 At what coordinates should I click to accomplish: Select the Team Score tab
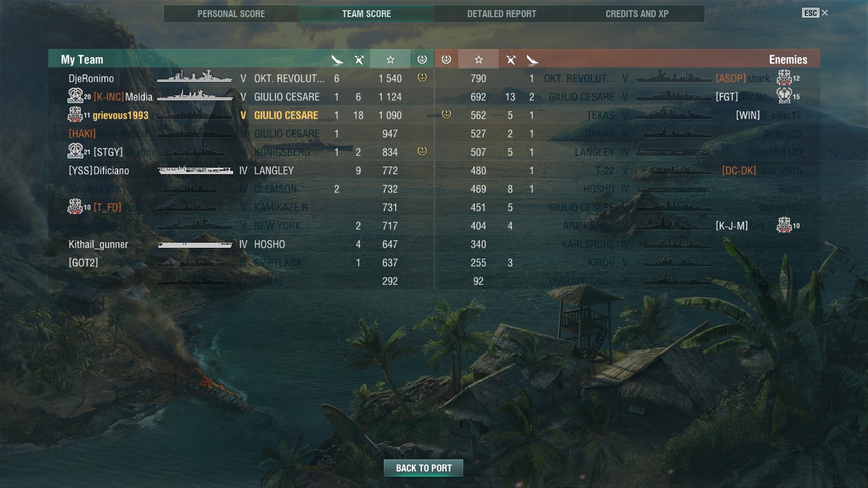coord(367,14)
